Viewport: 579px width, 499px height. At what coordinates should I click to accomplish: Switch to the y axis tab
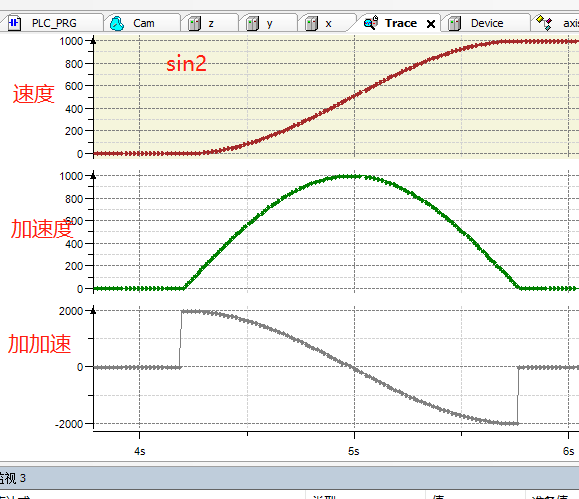click(x=268, y=23)
